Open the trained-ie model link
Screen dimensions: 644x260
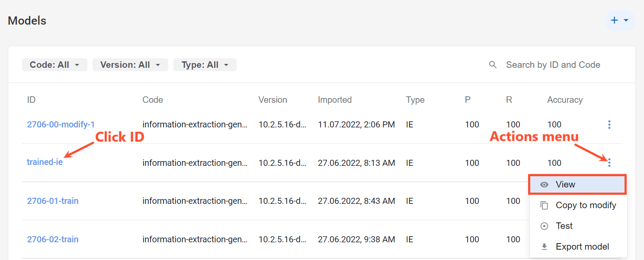pyautogui.click(x=45, y=162)
